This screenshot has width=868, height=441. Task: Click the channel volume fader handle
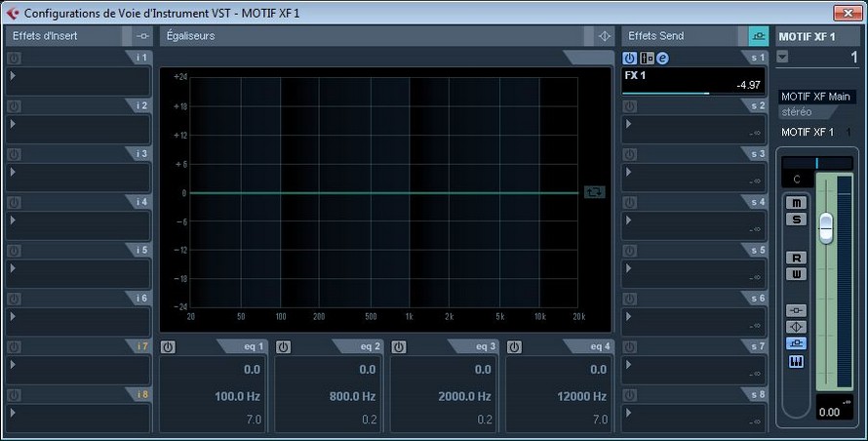[826, 226]
